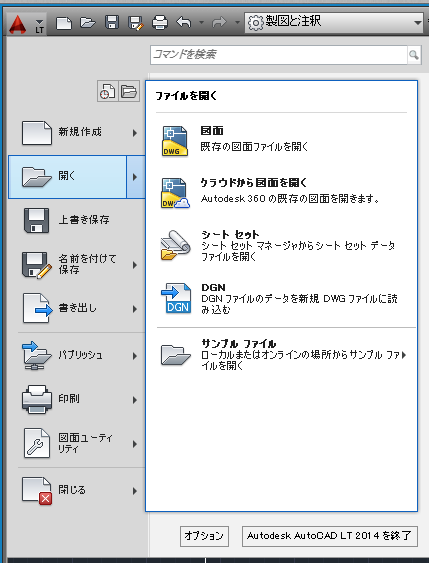Click the 名前を付けて保存 floppy pencil icon

(37, 265)
